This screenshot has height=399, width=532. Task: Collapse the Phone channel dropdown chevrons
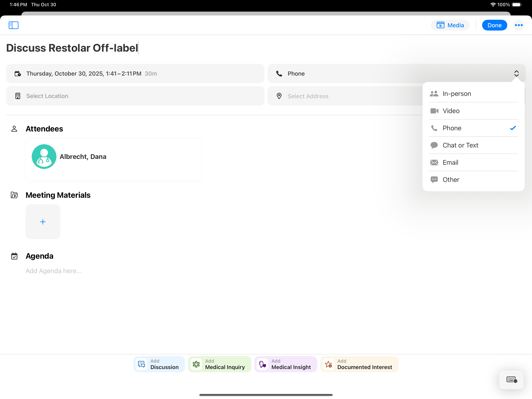click(x=516, y=73)
